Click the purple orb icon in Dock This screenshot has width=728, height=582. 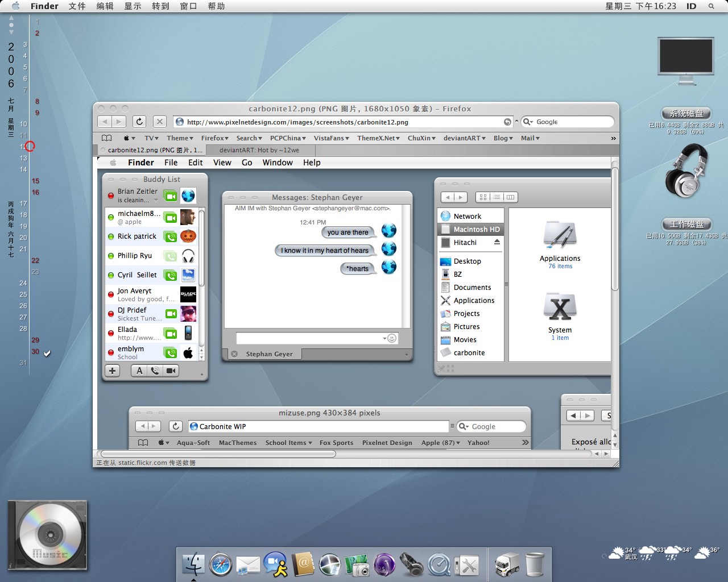[x=384, y=566]
